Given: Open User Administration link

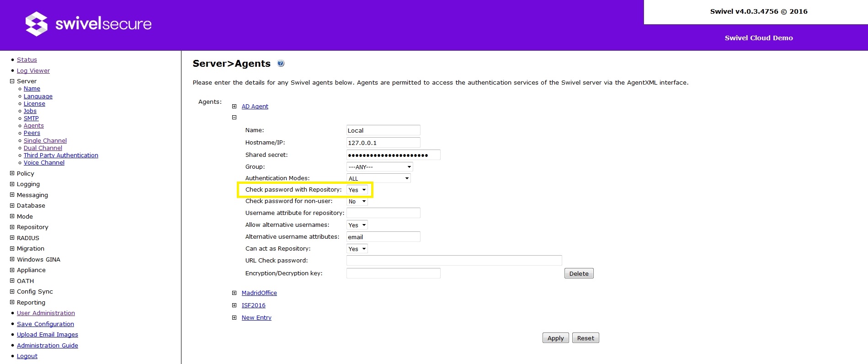Looking at the screenshot, I should [x=46, y=313].
